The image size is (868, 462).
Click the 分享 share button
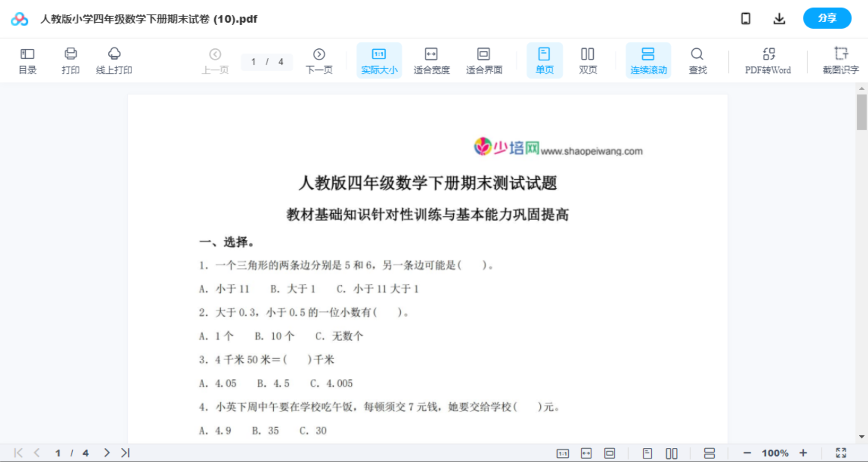(827, 18)
